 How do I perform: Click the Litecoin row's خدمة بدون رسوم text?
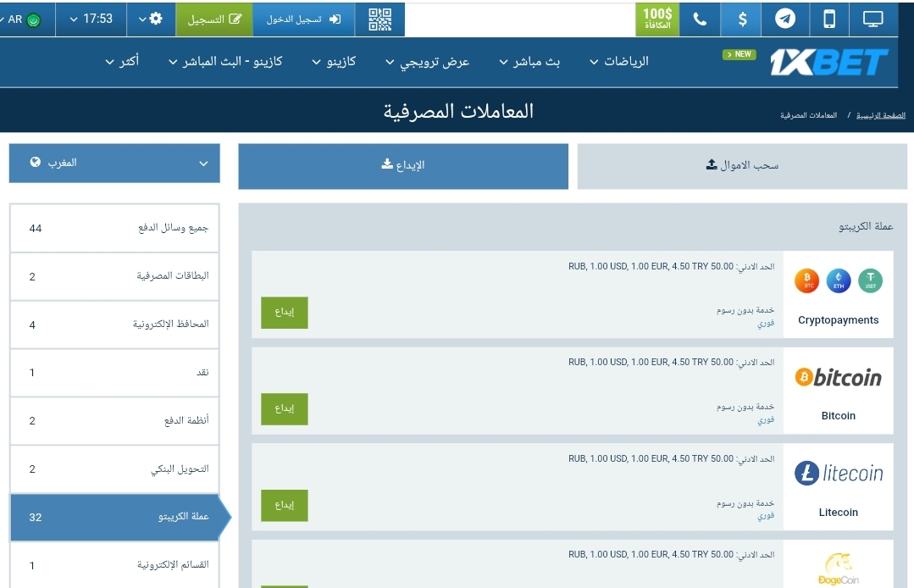tap(745, 503)
